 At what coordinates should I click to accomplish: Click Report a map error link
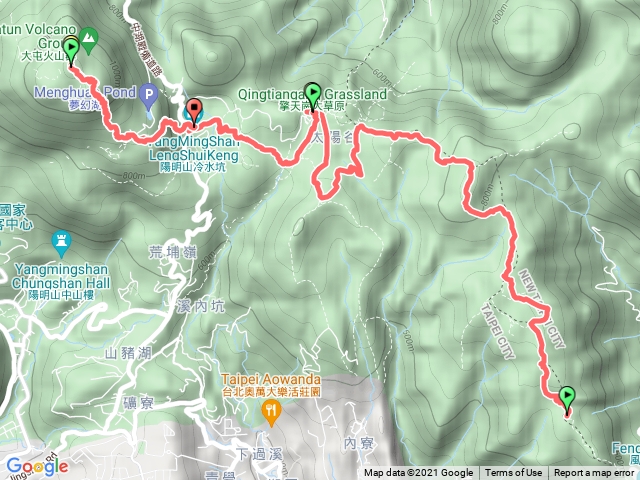pos(594,473)
